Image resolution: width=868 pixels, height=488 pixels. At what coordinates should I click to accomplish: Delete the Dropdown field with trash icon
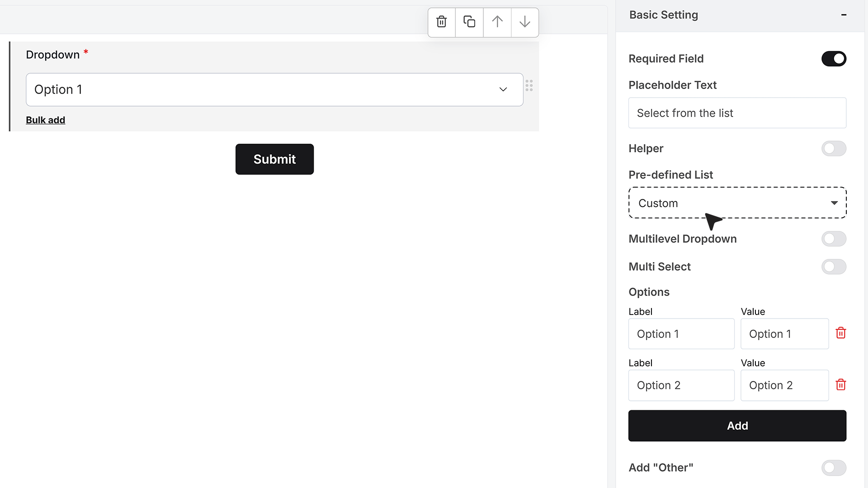click(442, 22)
